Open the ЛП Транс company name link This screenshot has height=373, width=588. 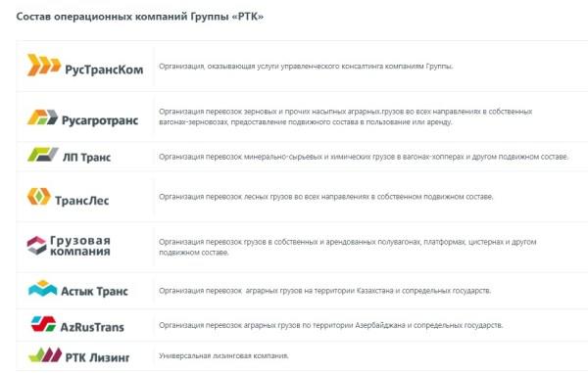(86, 158)
